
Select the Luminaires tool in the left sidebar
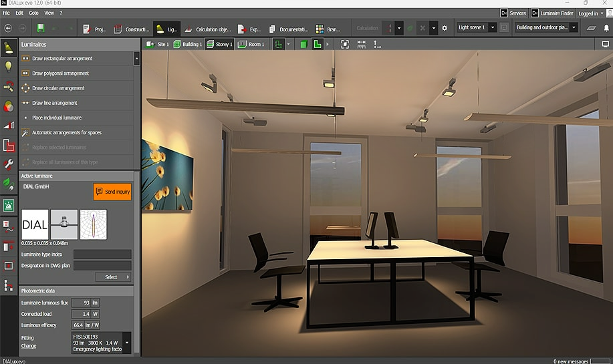click(9, 47)
